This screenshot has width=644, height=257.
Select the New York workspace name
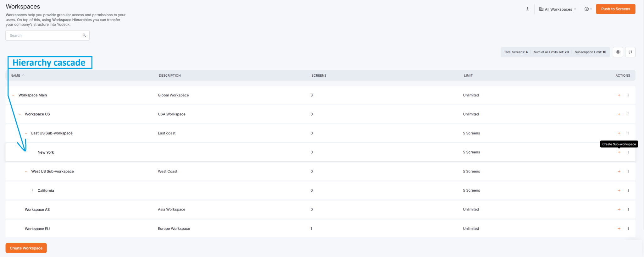pyautogui.click(x=46, y=152)
